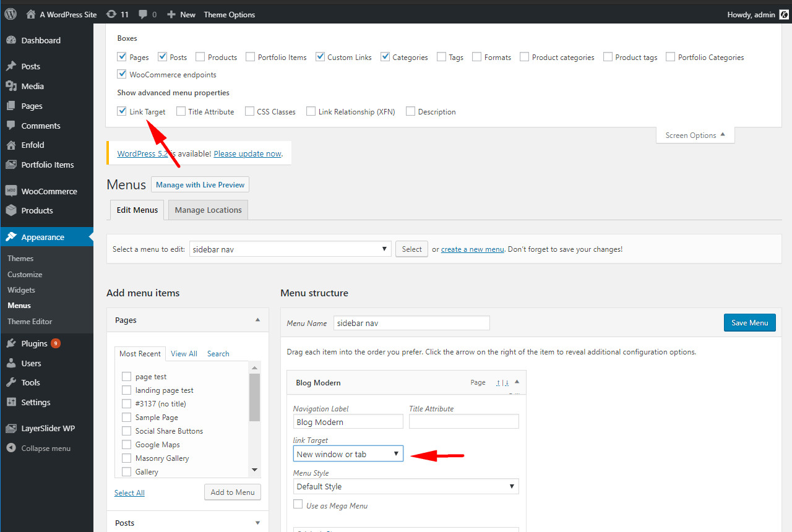
Task: Open the Media icon in sidebar
Action: (11, 86)
